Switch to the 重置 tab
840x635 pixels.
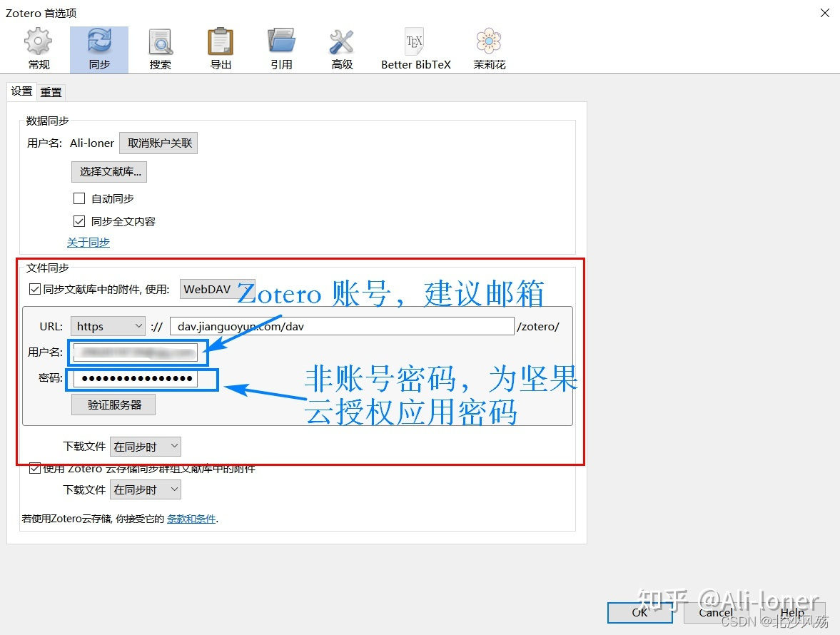tap(51, 92)
